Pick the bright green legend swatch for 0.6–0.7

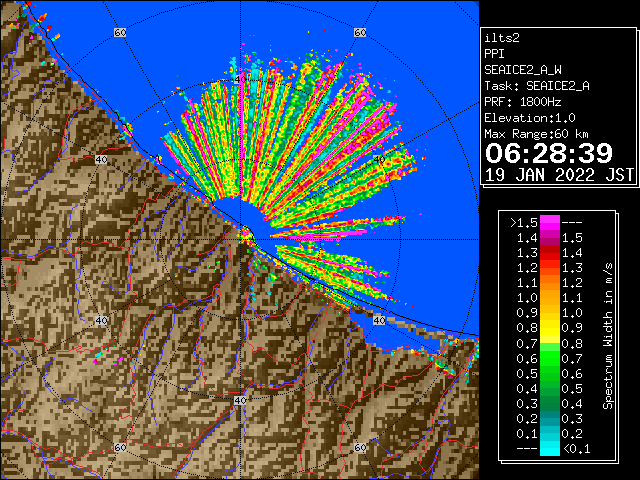550,358
